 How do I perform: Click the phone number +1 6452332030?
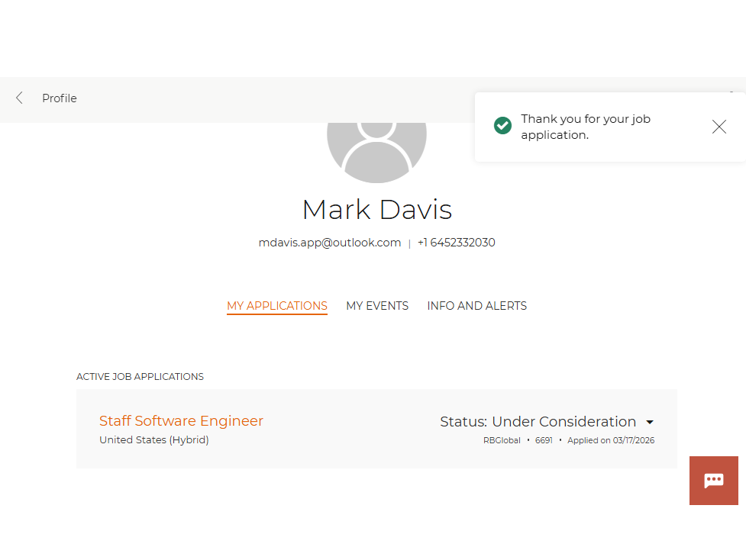(x=456, y=243)
